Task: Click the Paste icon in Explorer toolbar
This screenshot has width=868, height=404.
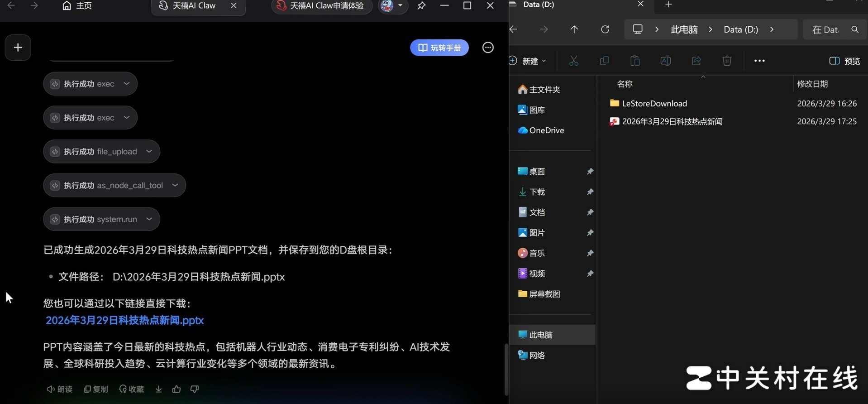Action: [635, 61]
